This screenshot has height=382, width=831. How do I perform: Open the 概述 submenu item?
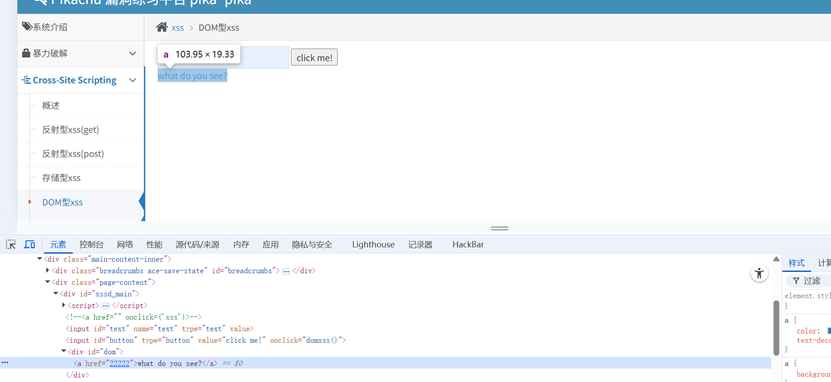(51, 105)
